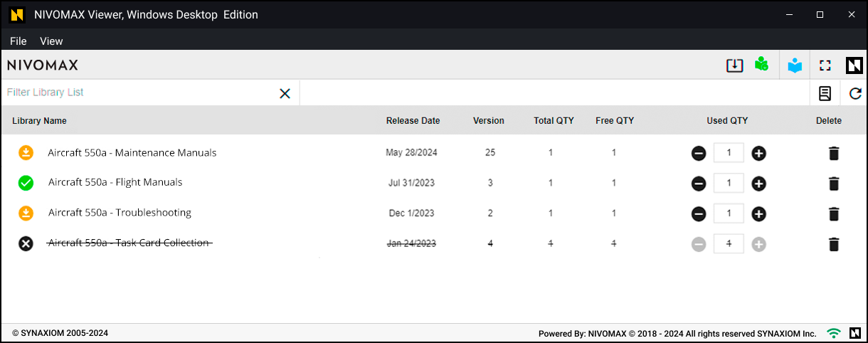Click the NIVOMAX wordmark logo

(x=43, y=65)
